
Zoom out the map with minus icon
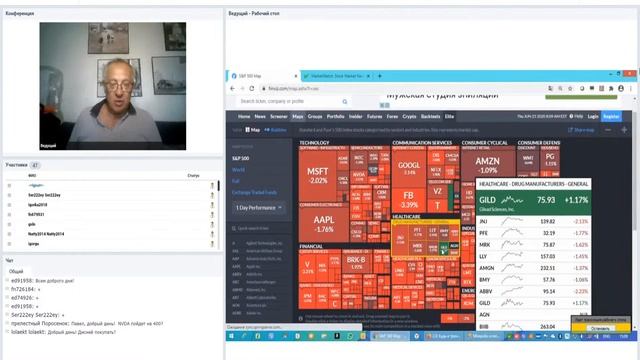pyautogui.click(x=608, y=130)
